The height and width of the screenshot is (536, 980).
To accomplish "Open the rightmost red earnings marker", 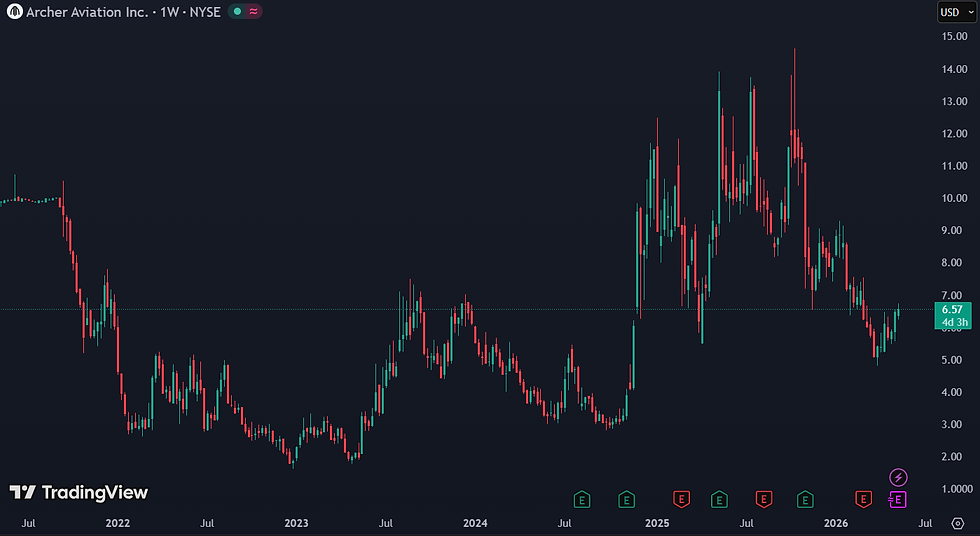I will coord(863,499).
